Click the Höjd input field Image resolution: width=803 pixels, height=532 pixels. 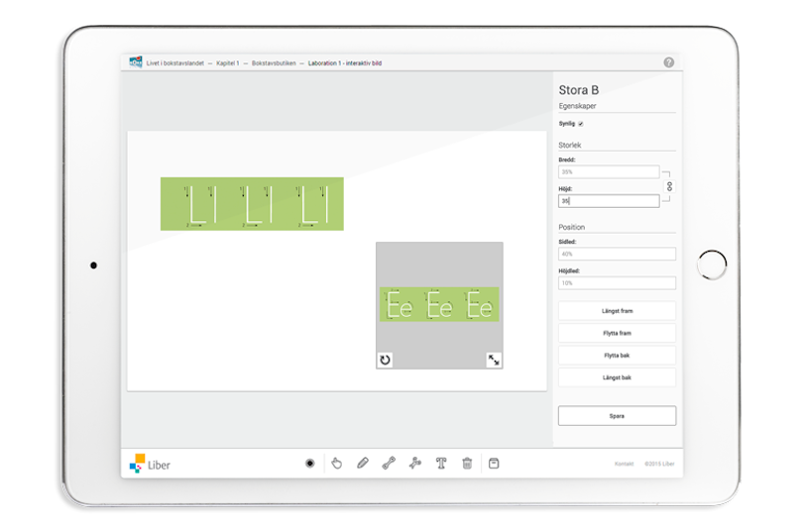click(x=609, y=201)
